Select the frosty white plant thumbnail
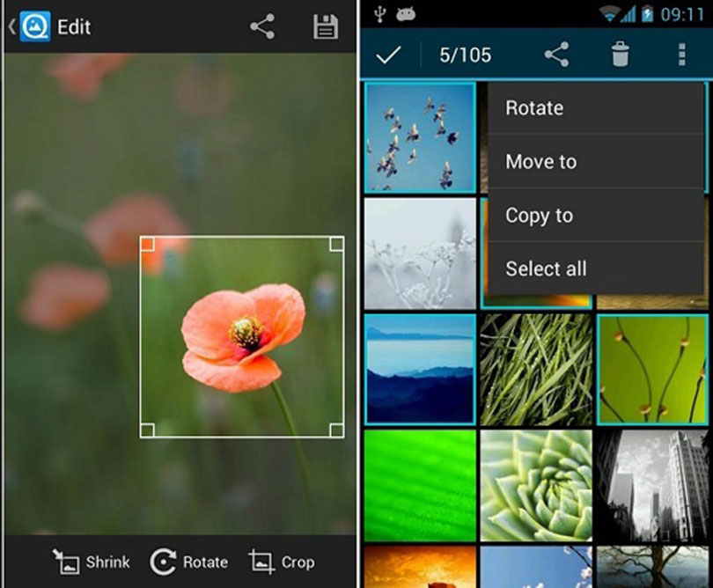 coord(420,254)
